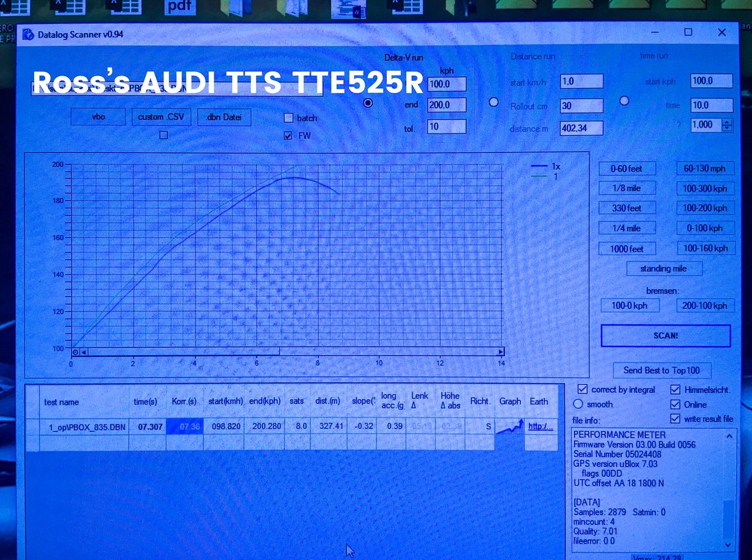
Task: Click the highlighted Korr.(s) cell
Action: pos(185,427)
